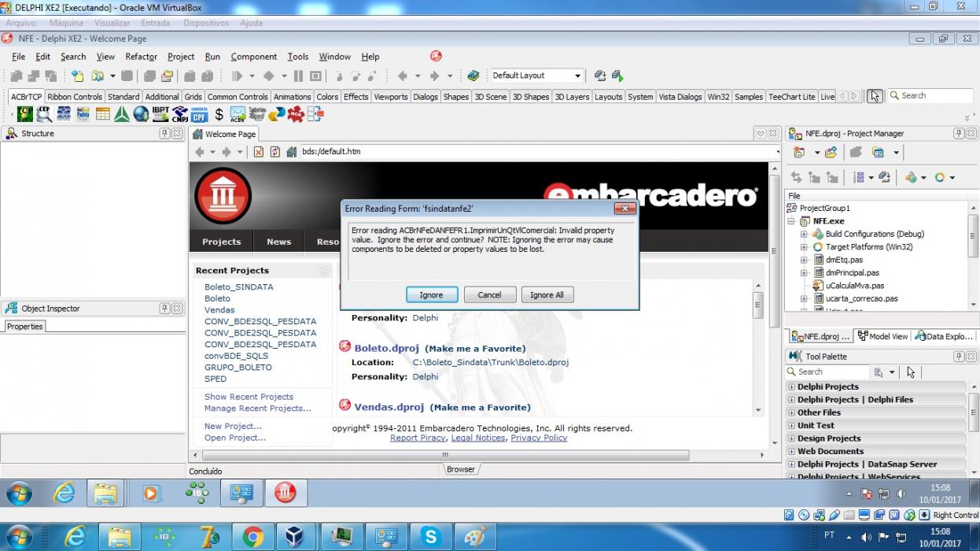This screenshot has width=980, height=551.
Task: Toggle the pin on Object Inspector panel
Action: 164,309
